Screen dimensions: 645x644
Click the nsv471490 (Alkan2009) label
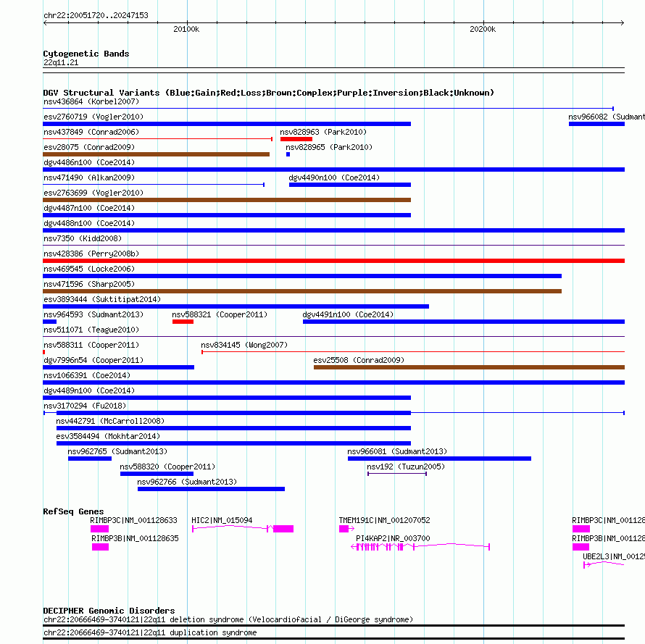(89, 177)
